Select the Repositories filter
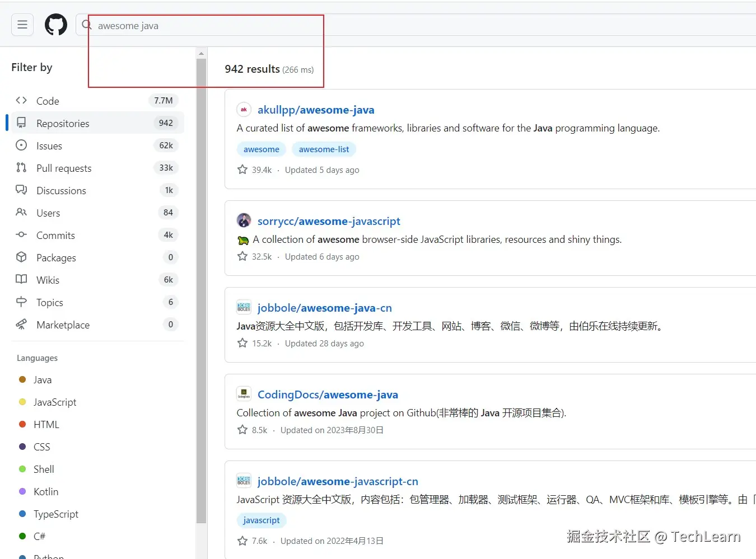The height and width of the screenshot is (559, 756). coord(97,123)
